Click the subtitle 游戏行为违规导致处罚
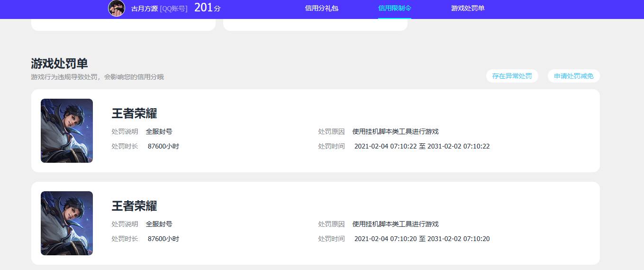Screen dimensions: 644x270 click(98, 77)
